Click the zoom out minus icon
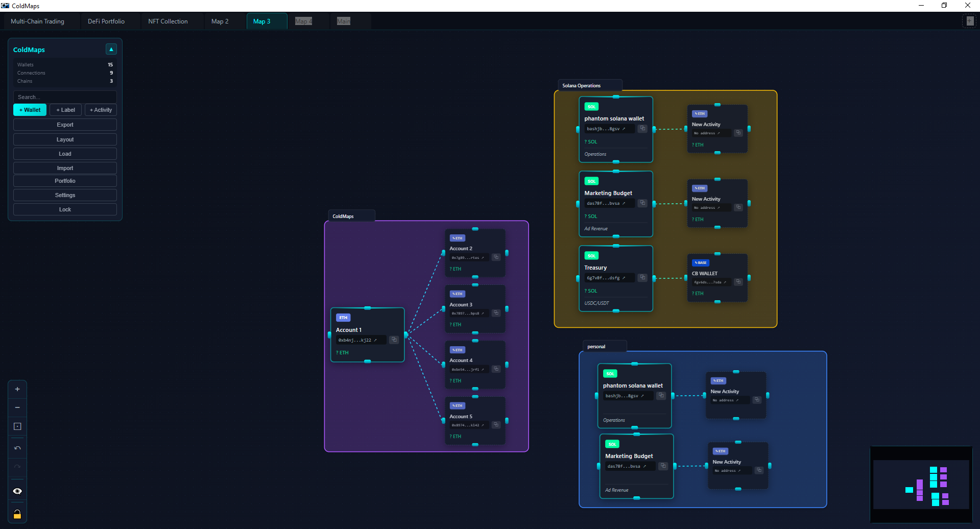Image resolution: width=980 pixels, height=529 pixels. [x=17, y=407]
